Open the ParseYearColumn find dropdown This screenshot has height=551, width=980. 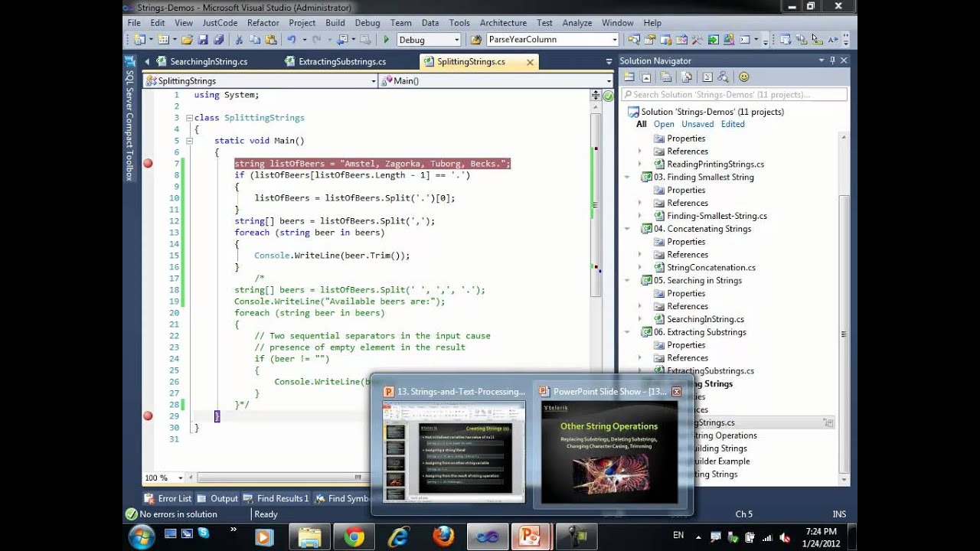pyautogui.click(x=614, y=40)
